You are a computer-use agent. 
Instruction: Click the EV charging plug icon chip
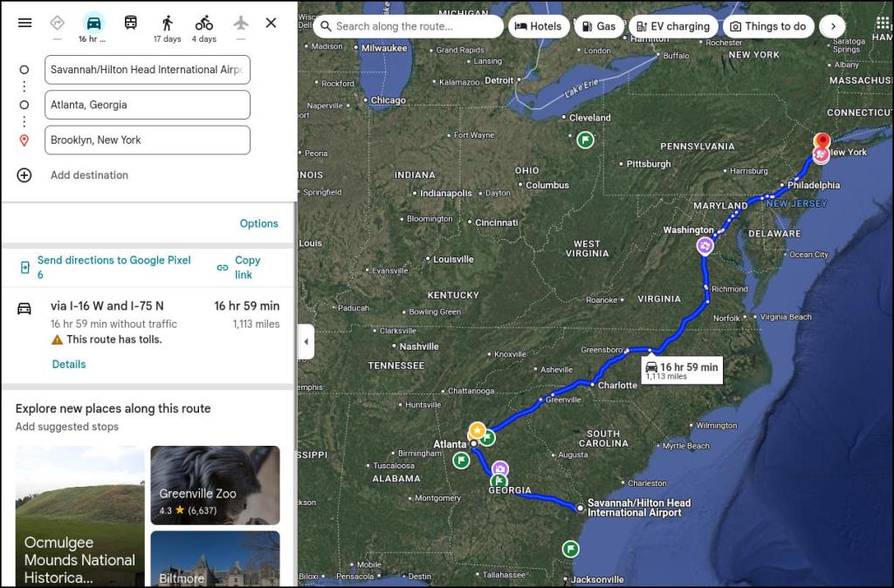(643, 26)
